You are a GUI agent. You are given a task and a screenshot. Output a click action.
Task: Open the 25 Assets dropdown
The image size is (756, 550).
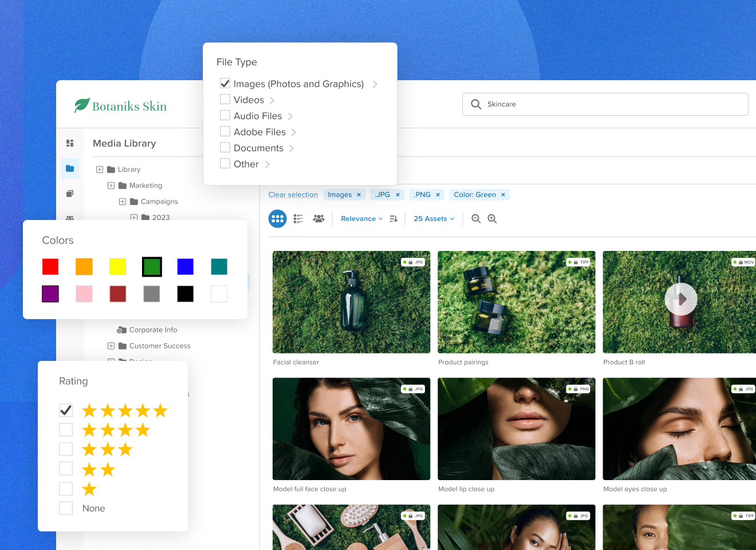tap(434, 219)
